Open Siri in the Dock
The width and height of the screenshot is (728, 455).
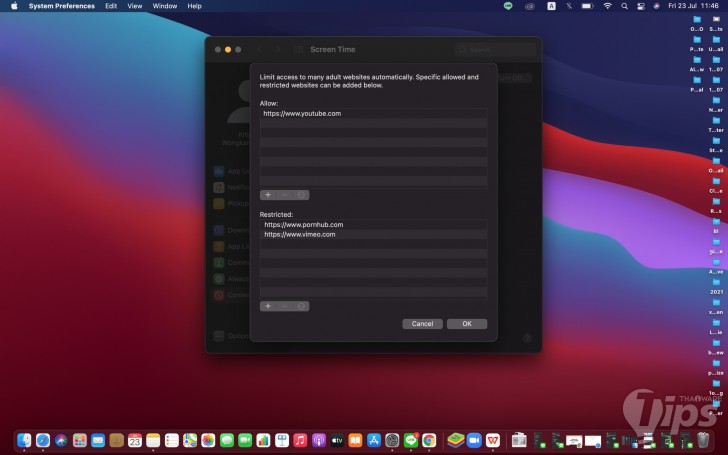(x=61, y=440)
